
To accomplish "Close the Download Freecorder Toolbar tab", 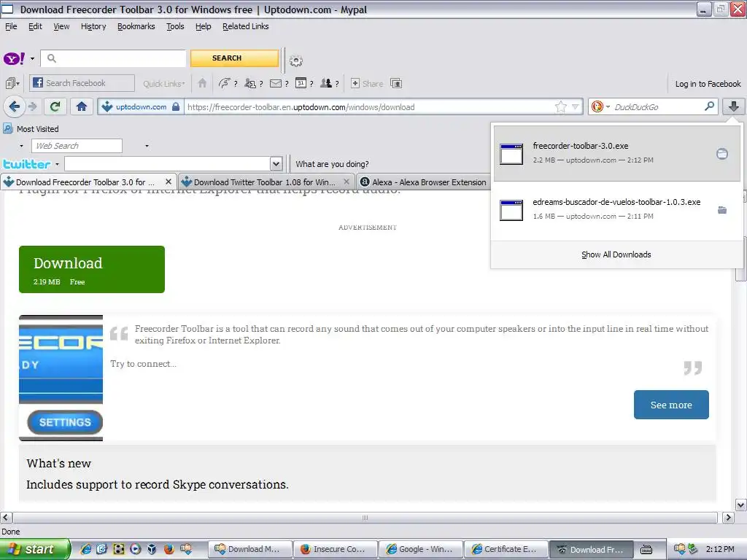I will pos(169,182).
